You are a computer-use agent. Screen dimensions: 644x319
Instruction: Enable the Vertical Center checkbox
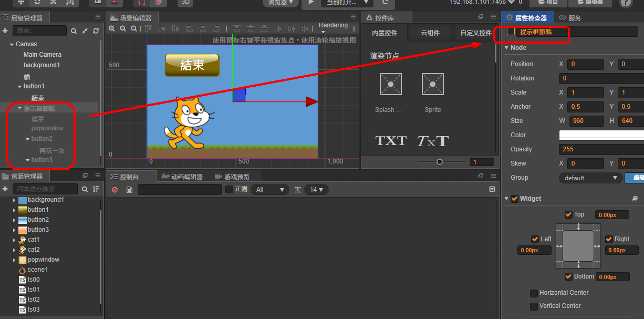[534, 306]
